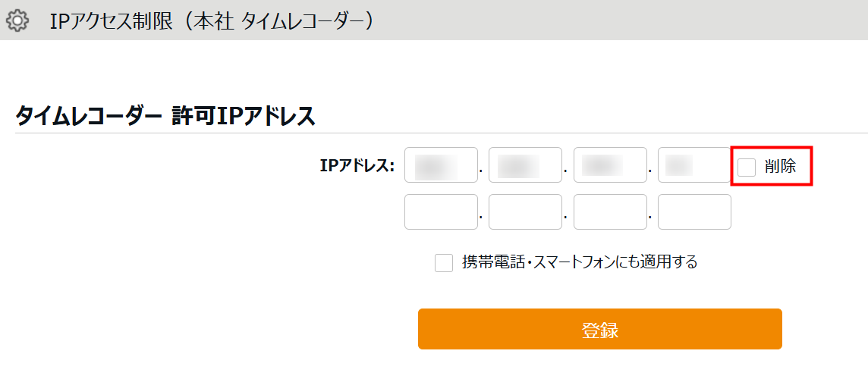The width and height of the screenshot is (868, 379).
Task: Focus second octet field of registered IP
Action: (x=525, y=165)
